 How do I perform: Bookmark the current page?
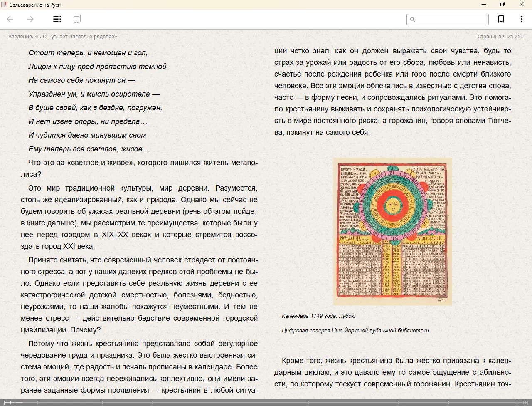501,19
